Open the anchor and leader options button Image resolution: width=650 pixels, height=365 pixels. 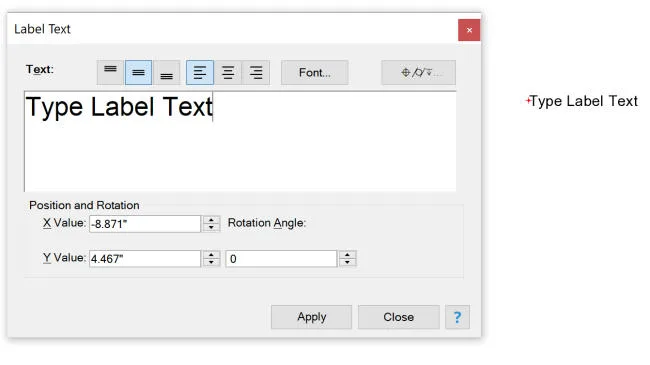[418, 73]
